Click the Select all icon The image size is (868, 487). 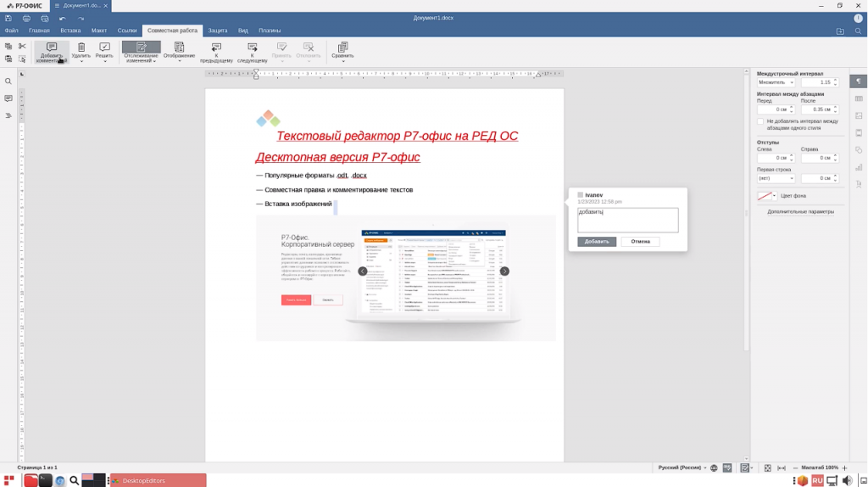(x=22, y=59)
